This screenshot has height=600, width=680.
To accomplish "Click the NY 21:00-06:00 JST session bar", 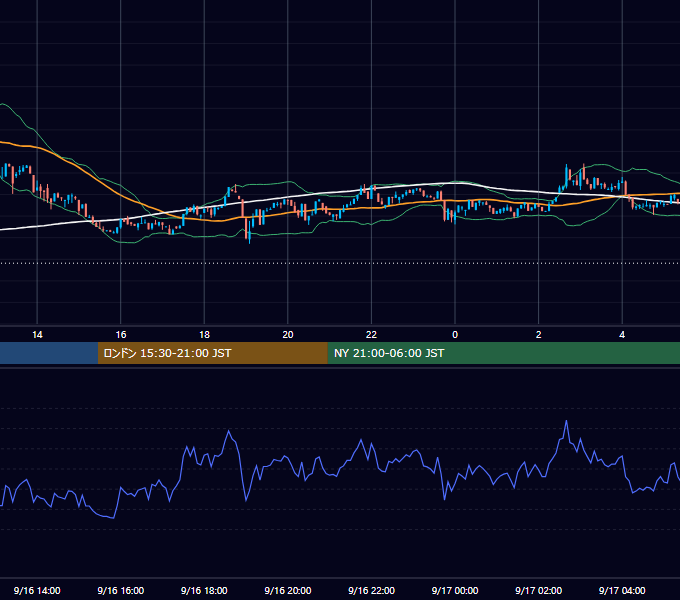I will coord(503,353).
